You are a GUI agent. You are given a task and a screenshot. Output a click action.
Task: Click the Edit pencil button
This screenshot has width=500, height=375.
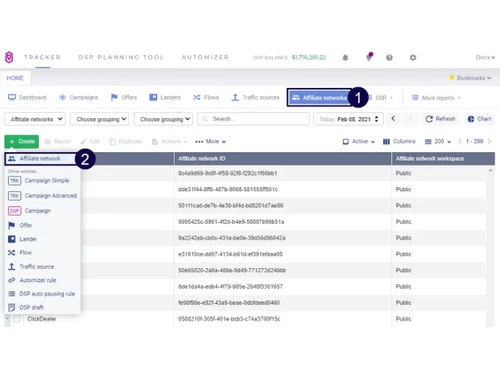(x=90, y=142)
